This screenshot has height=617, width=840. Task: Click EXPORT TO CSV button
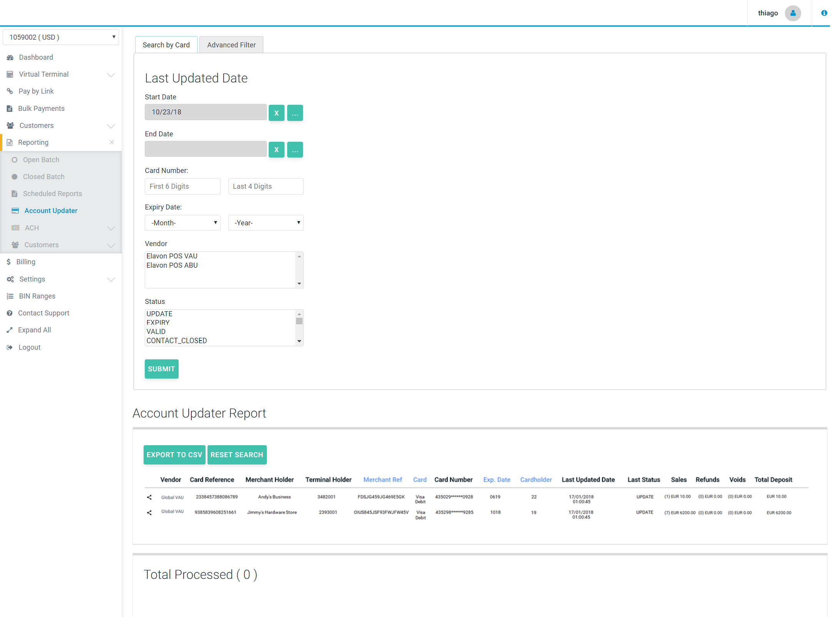174,455
